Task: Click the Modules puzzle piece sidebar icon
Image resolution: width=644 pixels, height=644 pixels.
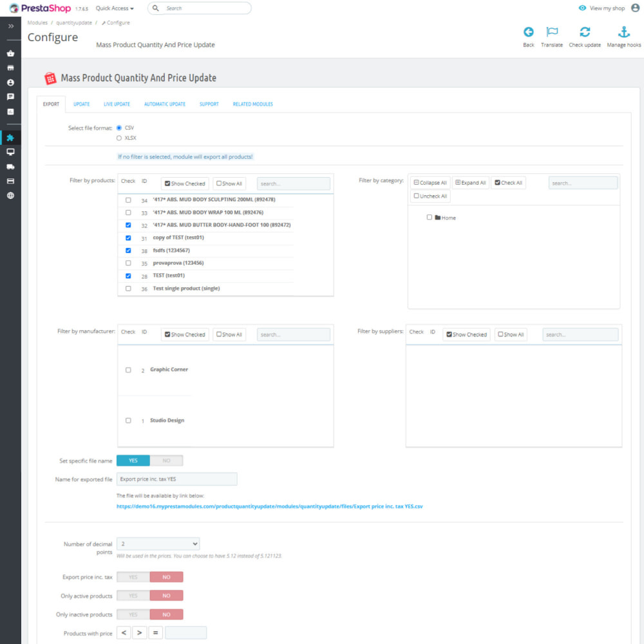Action: (x=10, y=138)
